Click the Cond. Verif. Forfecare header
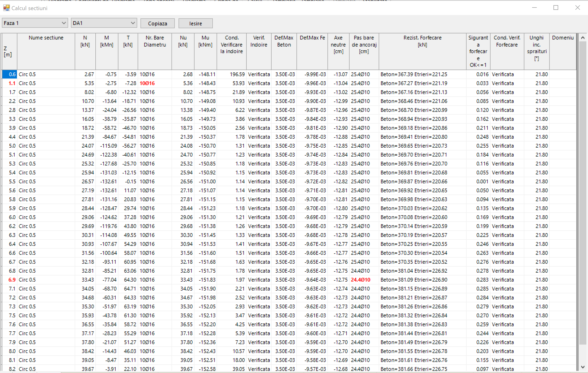 507,41
